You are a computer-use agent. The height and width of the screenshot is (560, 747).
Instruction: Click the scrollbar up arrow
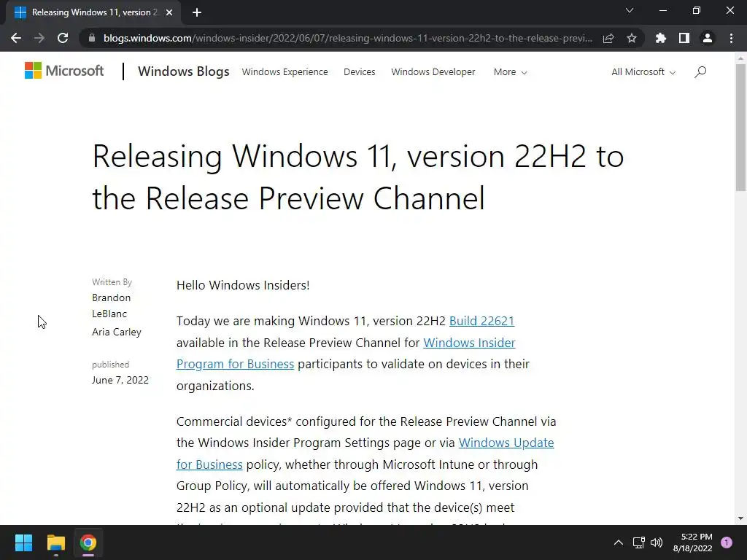tap(740, 58)
